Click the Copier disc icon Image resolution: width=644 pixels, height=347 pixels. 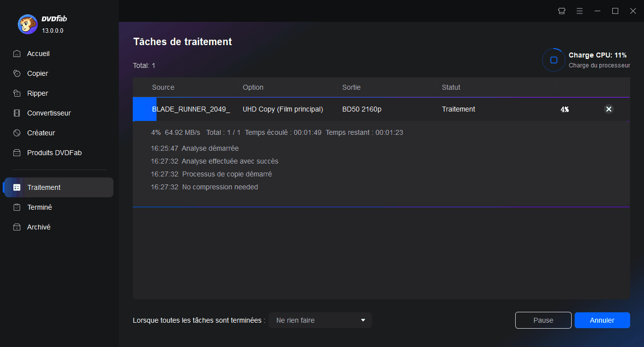17,73
